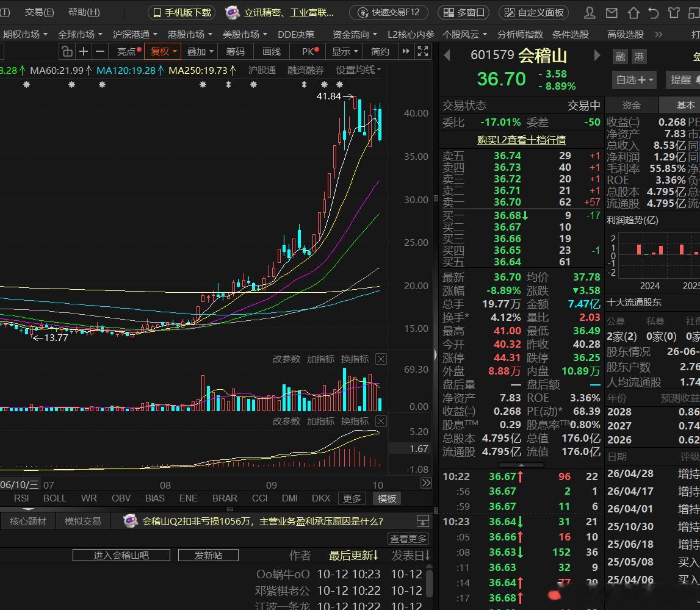Click 发新帖 button
Image resolution: width=700 pixels, height=610 pixels.
click(x=208, y=555)
